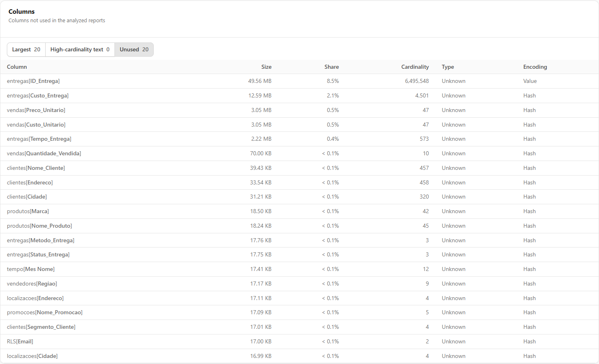Select clientes[Nome_Cliente] row

[299, 168]
